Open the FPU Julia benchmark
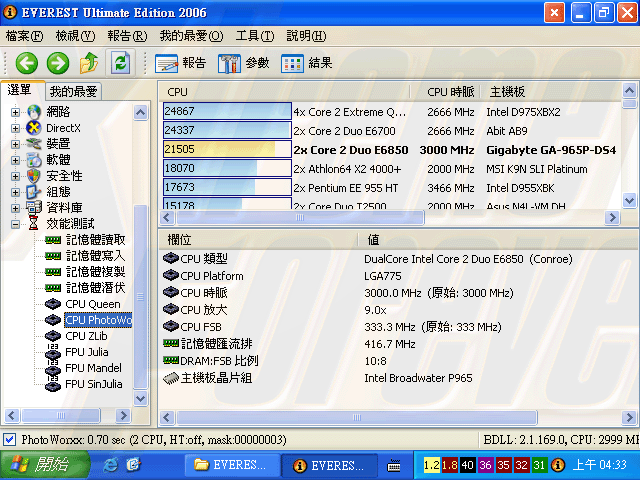Screen dimensions: 640x480 click(87, 352)
